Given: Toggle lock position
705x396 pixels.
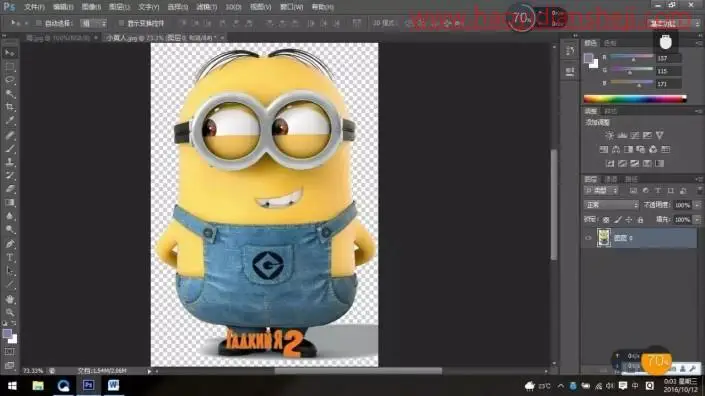Looking at the screenshot, I should 629,219.
